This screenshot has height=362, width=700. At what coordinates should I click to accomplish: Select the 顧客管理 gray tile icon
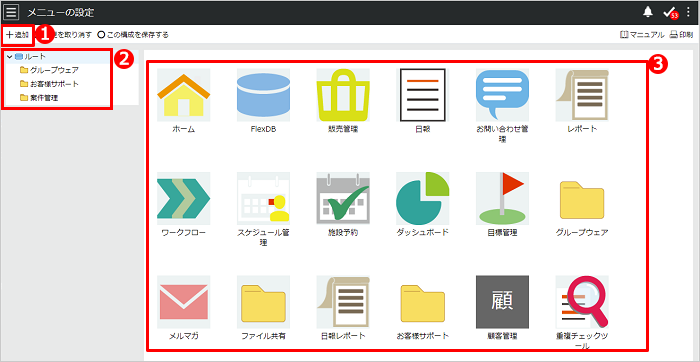coord(502,302)
